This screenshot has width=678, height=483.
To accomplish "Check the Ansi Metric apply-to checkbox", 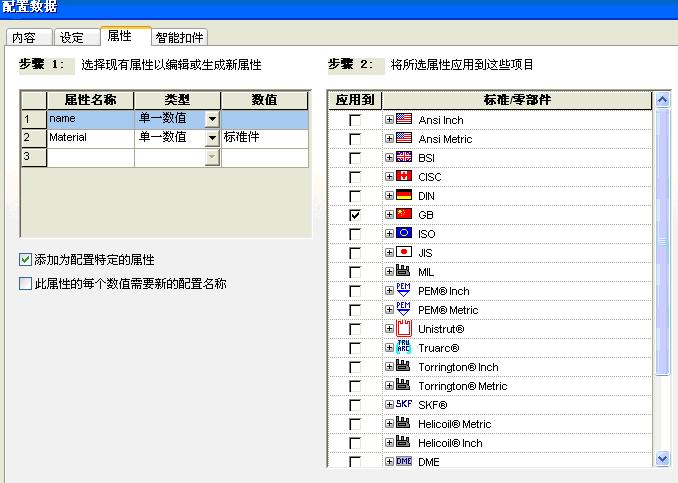I will (355, 139).
